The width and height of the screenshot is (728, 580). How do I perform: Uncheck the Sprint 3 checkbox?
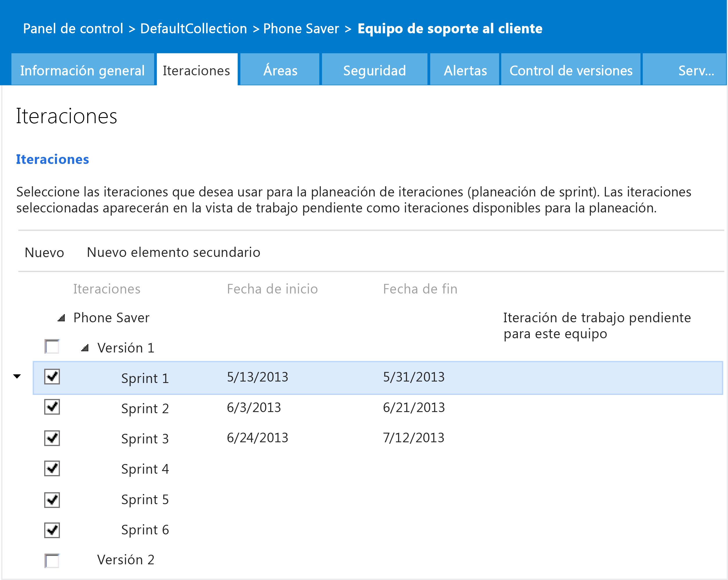click(x=52, y=438)
